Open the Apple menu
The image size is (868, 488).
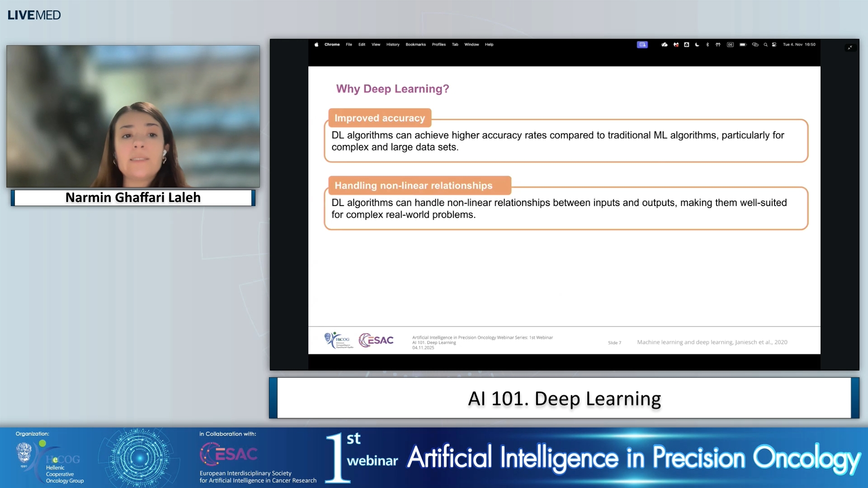[x=316, y=44]
